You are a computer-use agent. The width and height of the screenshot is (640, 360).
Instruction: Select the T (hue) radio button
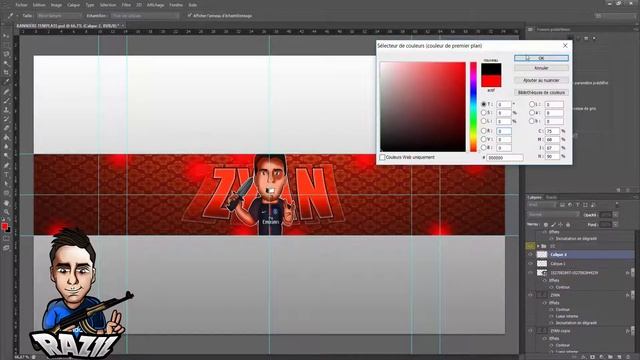point(484,104)
